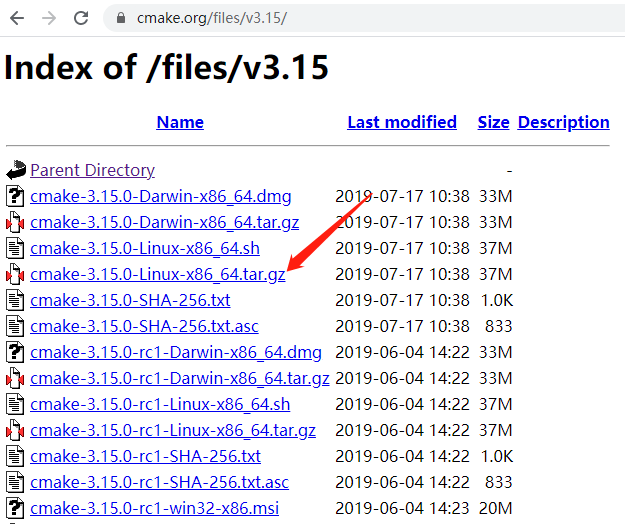The image size is (625, 524).
Task: Open cmake-3.15.0-rc1-Linux-x86_64.sh
Action: pos(160,404)
